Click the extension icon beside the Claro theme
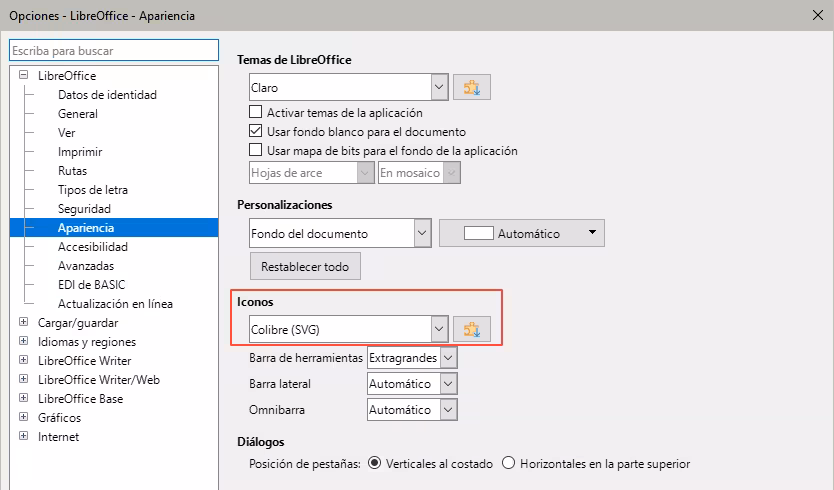This screenshot has height=490, width=834. pos(472,87)
